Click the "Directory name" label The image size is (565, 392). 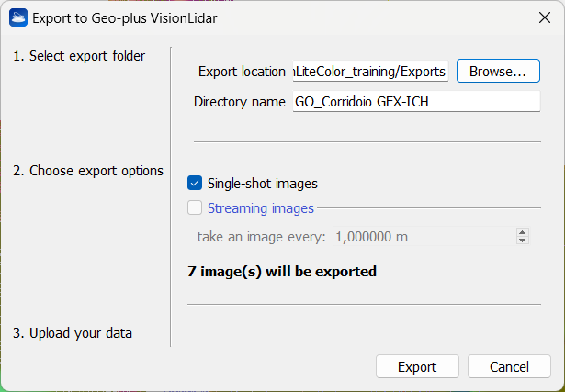240,102
